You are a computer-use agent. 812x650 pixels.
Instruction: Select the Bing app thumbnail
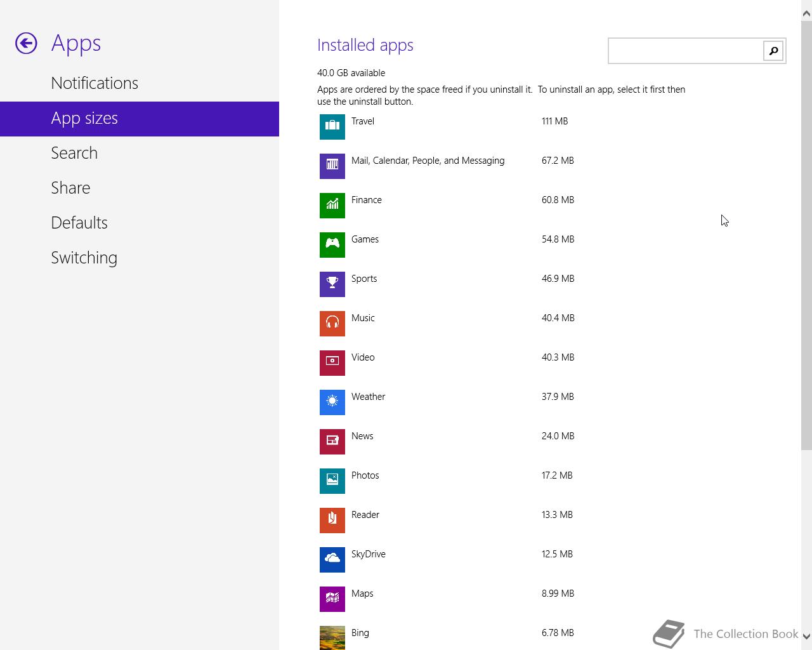(332, 637)
